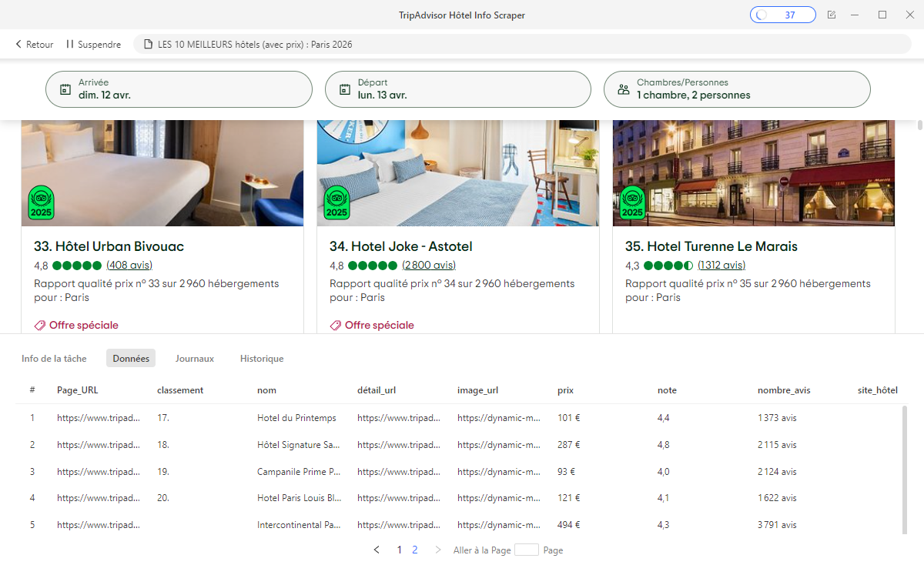Go to page 2 of the results

(x=415, y=550)
